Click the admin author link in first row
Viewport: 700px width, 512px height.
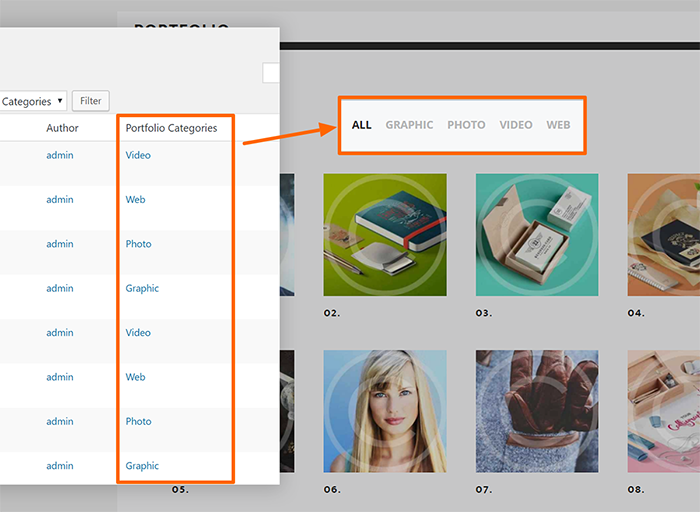tap(59, 155)
